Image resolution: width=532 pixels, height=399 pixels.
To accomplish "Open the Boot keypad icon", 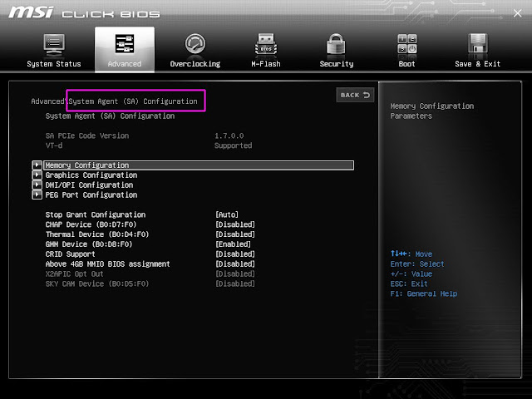I will tap(406, 44).
